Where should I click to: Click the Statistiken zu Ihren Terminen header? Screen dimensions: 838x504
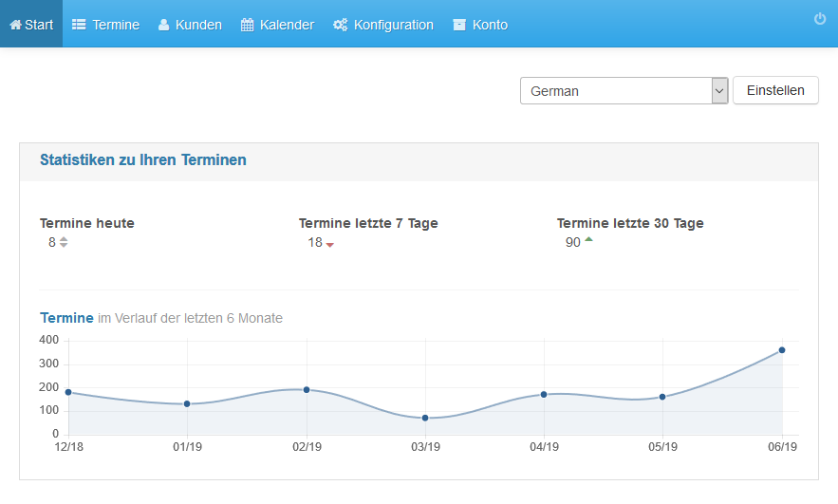pyautogui.click(x=143, y=159)
